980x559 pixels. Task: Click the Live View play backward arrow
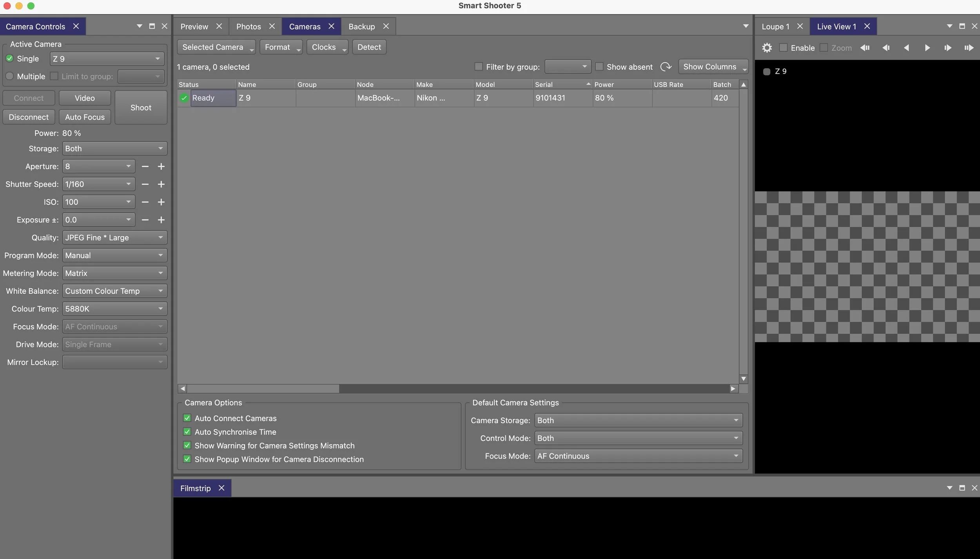click(x=906, y=48)
